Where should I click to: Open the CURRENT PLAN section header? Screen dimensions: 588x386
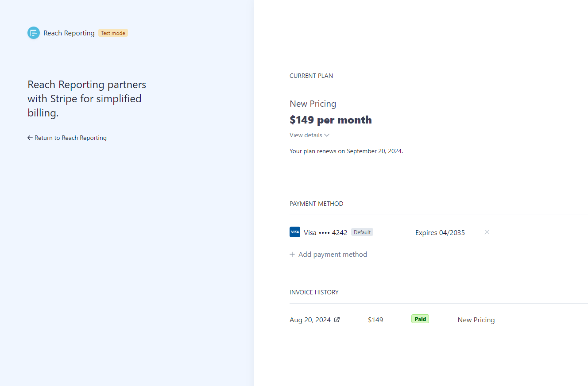pos(311,76)
